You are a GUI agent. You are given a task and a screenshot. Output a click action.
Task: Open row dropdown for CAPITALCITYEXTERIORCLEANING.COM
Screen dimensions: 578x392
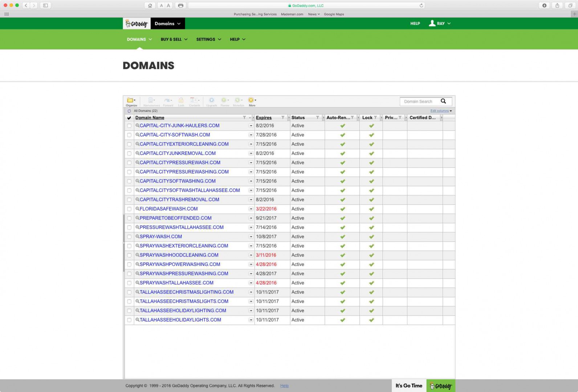(x=251, y=144)
